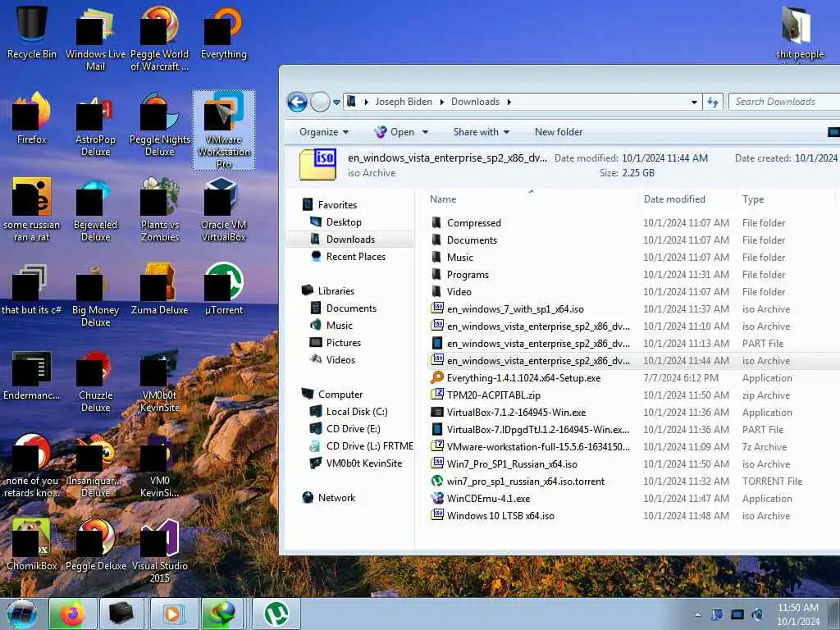Click the Joseph Biden breadcrumb
Viewport: 840px width, 630px height.
coord(404,102)
